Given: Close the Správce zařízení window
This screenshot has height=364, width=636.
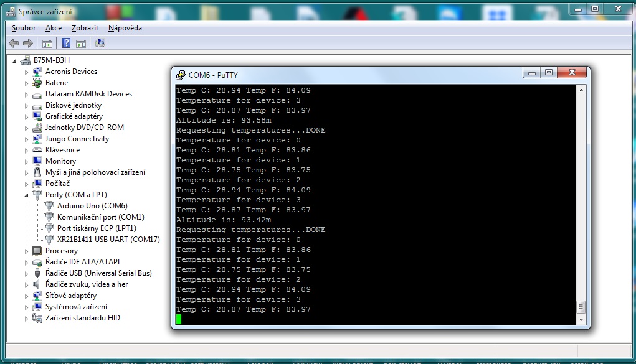Looking at the screenshot, I should [618, 9].
